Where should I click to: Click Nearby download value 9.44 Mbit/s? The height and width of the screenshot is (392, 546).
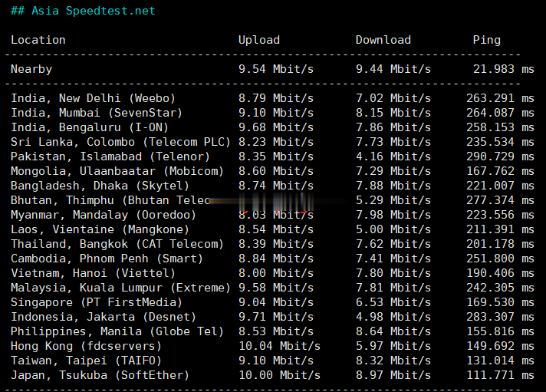tap(393, 69)
